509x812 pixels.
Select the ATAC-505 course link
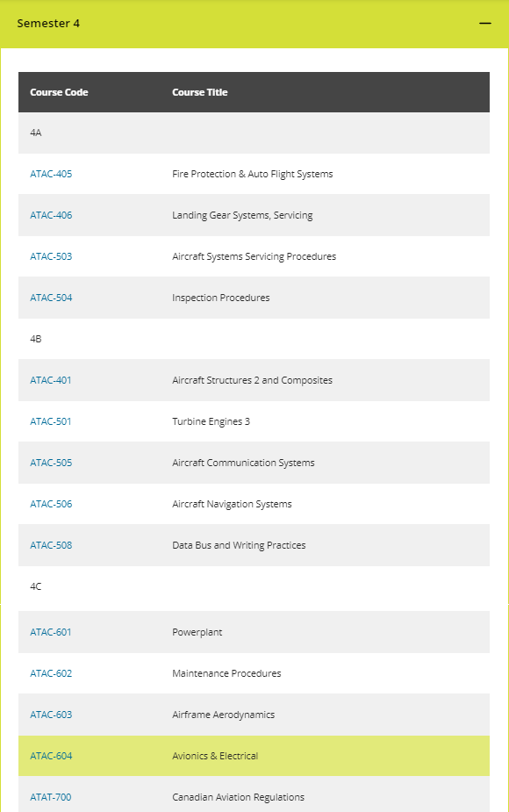pos(51,463)
